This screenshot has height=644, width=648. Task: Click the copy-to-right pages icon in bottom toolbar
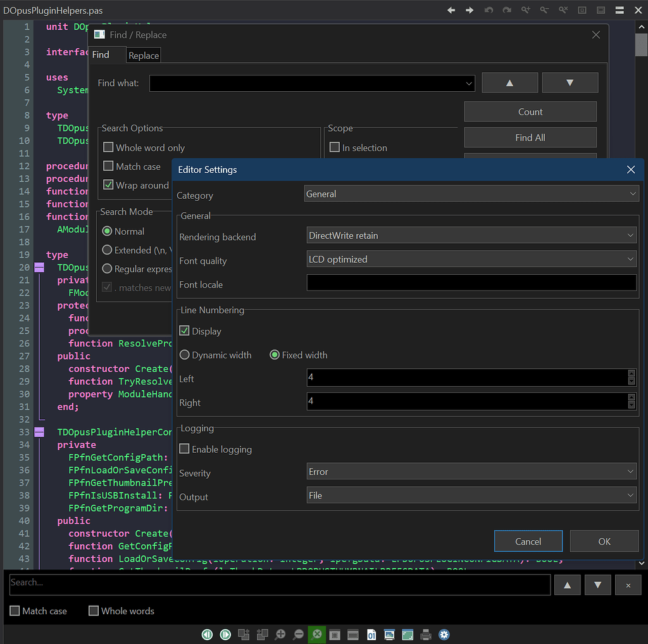(262, 634)
